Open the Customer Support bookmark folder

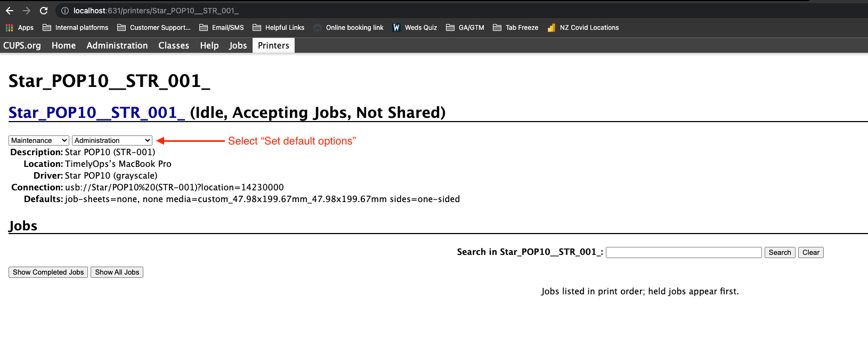click(153, 28)
